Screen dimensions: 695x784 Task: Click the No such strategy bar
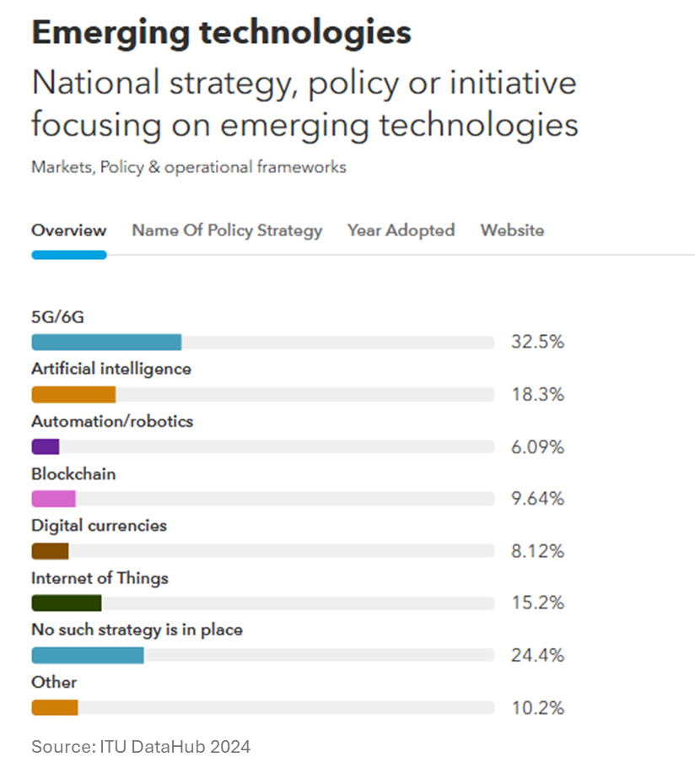tap(88, 656)
